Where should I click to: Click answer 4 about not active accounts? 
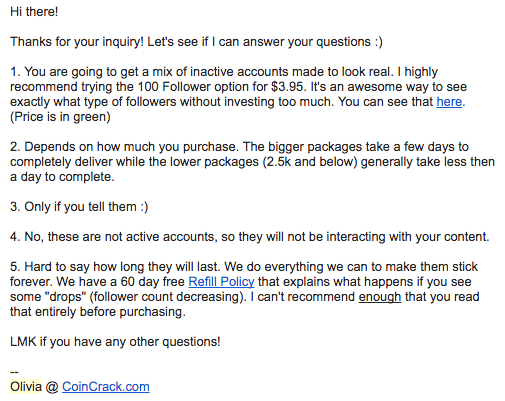pos(250,237)
